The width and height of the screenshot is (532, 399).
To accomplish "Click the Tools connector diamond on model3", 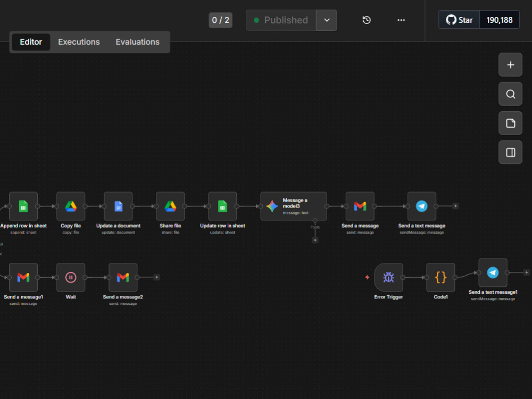I will click(315, 221).
